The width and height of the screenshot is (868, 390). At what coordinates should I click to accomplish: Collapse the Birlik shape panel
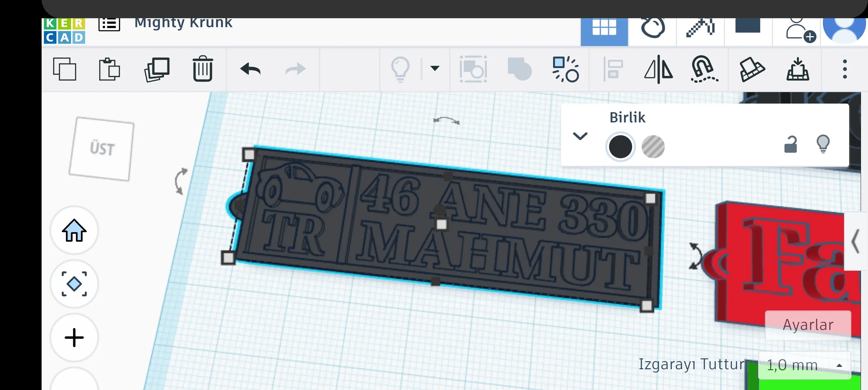(x=580, y=136)
